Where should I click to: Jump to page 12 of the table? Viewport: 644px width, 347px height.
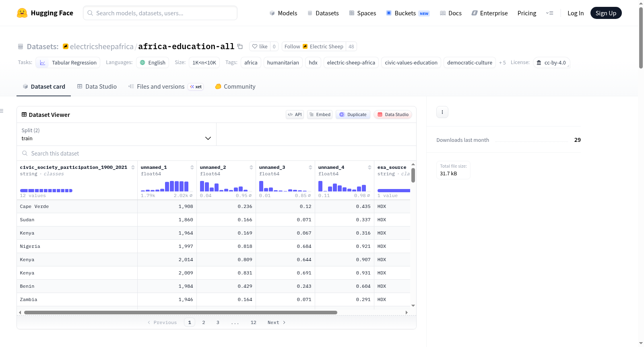point(253,322)
